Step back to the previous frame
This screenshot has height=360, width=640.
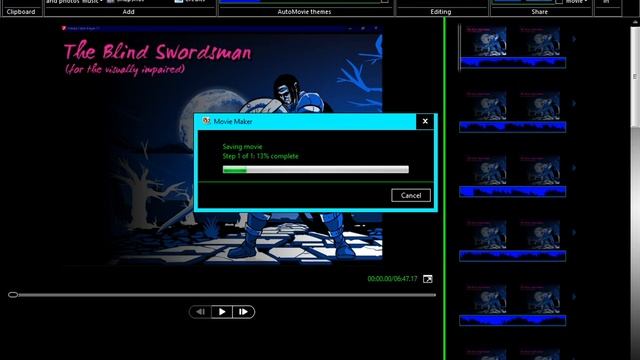coord(200,312)
